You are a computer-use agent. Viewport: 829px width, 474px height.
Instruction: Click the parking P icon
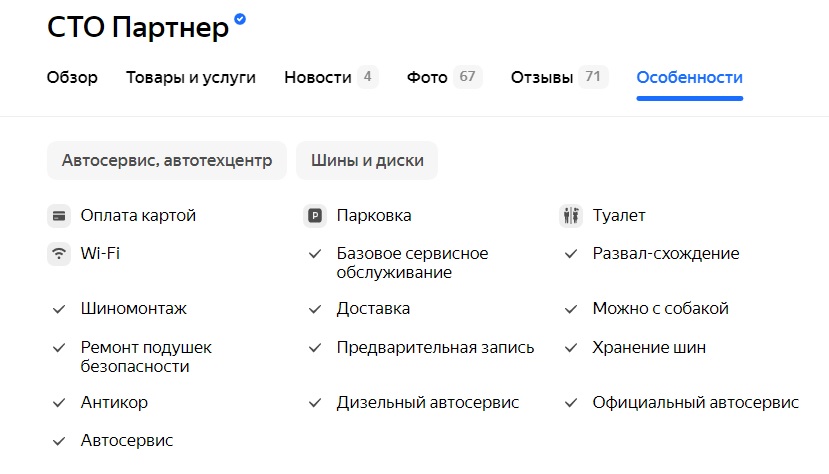[x=315, y=215]
